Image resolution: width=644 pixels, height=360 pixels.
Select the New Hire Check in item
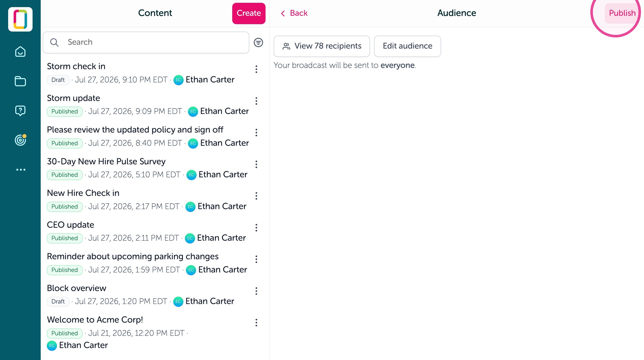point(148,200)
